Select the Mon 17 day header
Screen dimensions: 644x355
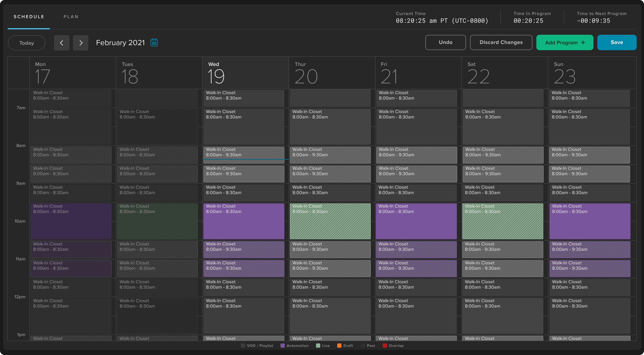pos(73,73)
